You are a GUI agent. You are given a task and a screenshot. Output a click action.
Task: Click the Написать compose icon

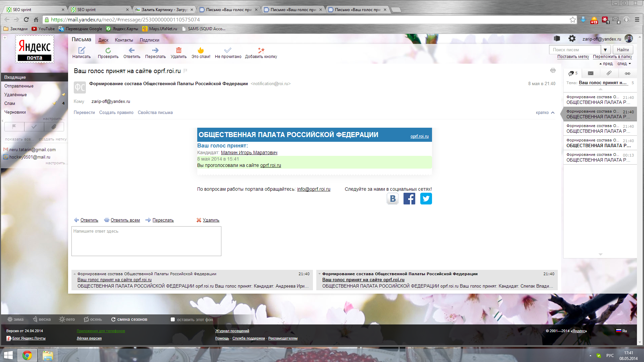(x=82, y=51)
